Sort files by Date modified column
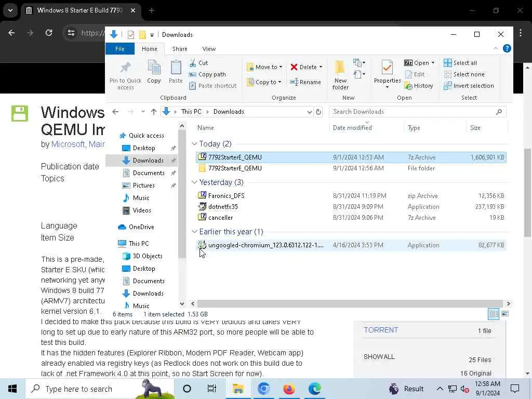This screenshot has width=532, height=399. pos(352,128)
